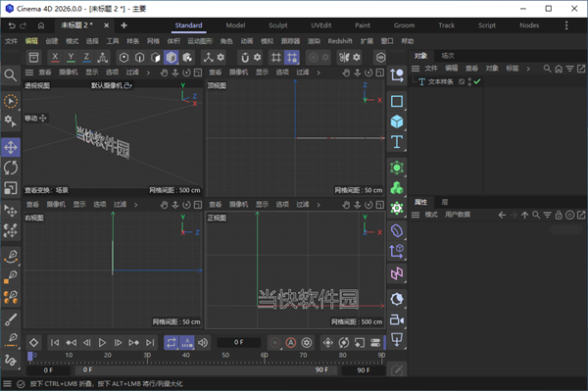Click the Attributes panel back arrow

point(502,215)
